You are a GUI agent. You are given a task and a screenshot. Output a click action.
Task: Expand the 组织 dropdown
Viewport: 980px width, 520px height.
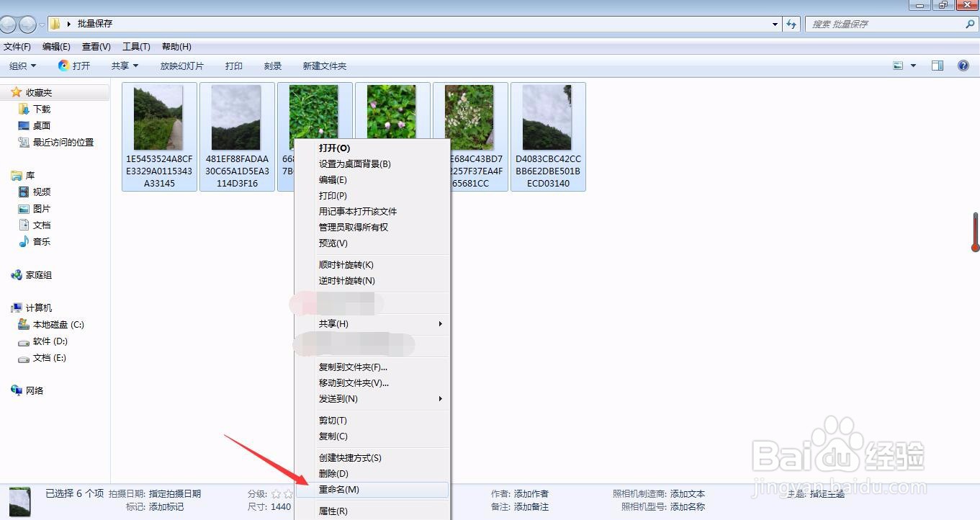click(x=22, y=66)
